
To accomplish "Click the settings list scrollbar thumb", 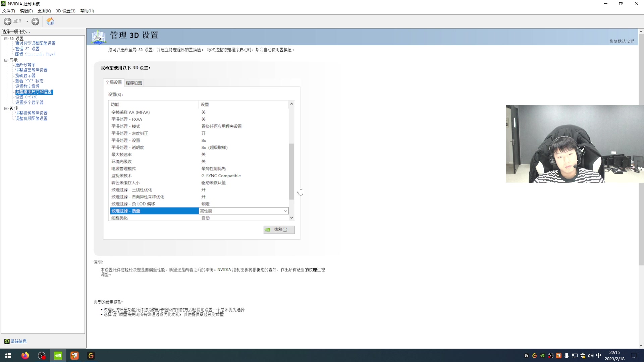I will click(291, 171).
